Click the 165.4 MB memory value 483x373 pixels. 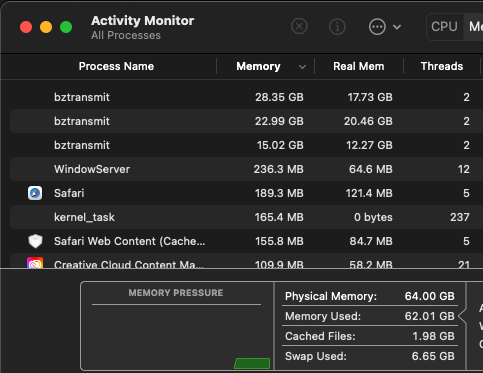pos(279,217)
